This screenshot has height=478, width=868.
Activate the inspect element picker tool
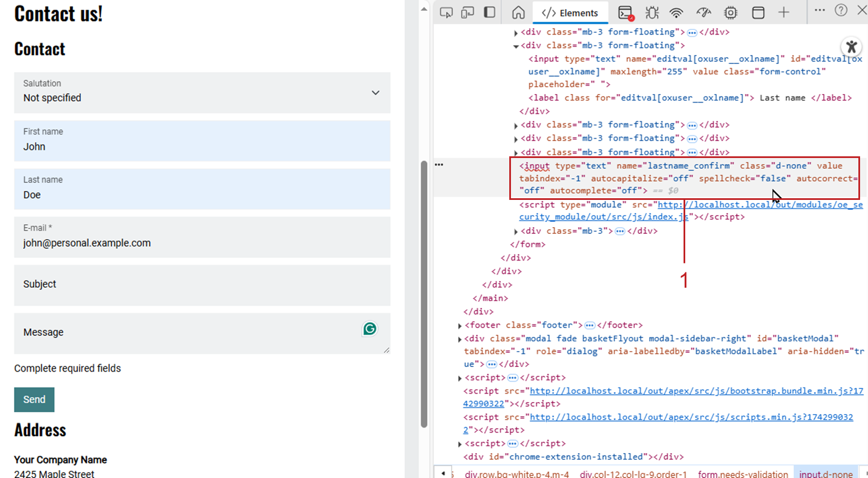click(x=446, y=12)
